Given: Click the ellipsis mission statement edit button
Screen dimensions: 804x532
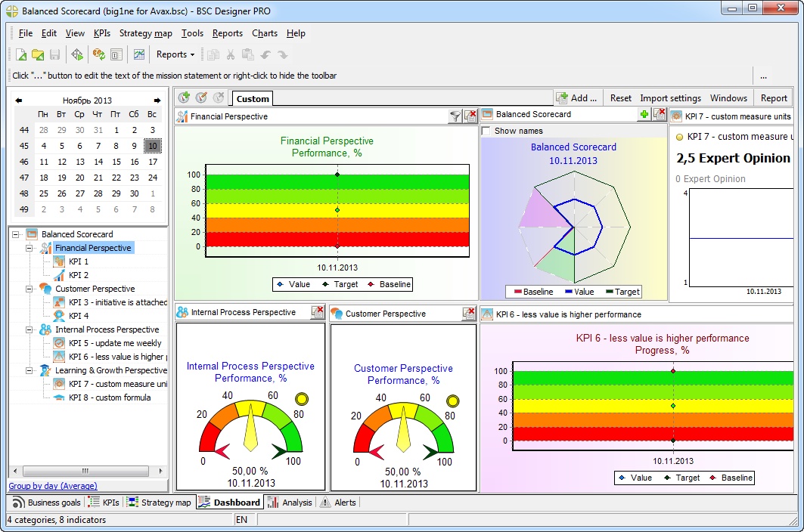Looking at the screenshot, I should pyautogui.click(x=763, y=76).
